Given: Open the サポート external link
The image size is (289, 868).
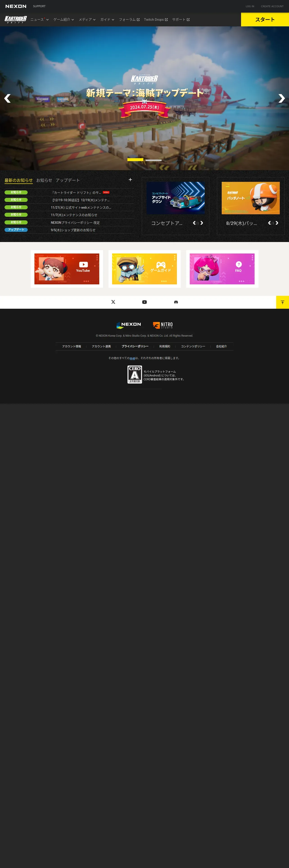Looking at the screenshot, I should pyautogui.click(x=181, y=20).
